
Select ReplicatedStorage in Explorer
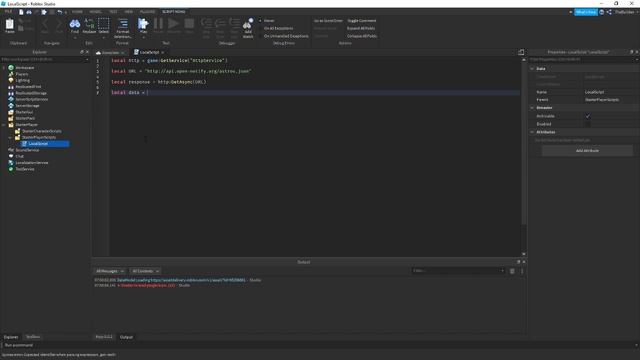31,93
